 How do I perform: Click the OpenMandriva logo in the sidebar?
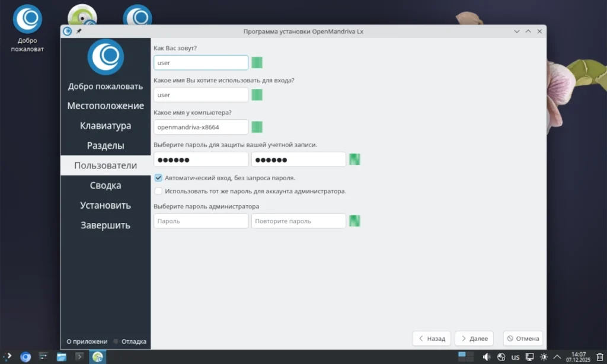click(x=106, y=57)
